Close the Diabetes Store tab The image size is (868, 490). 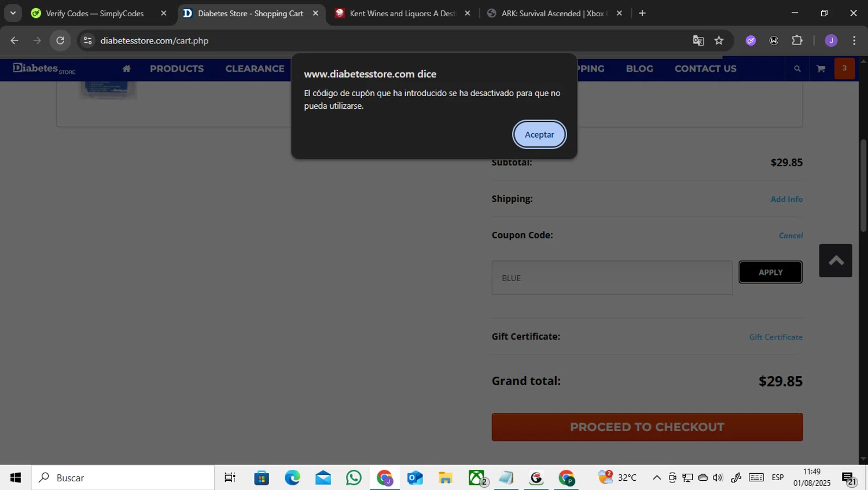(x=315, y=13)
